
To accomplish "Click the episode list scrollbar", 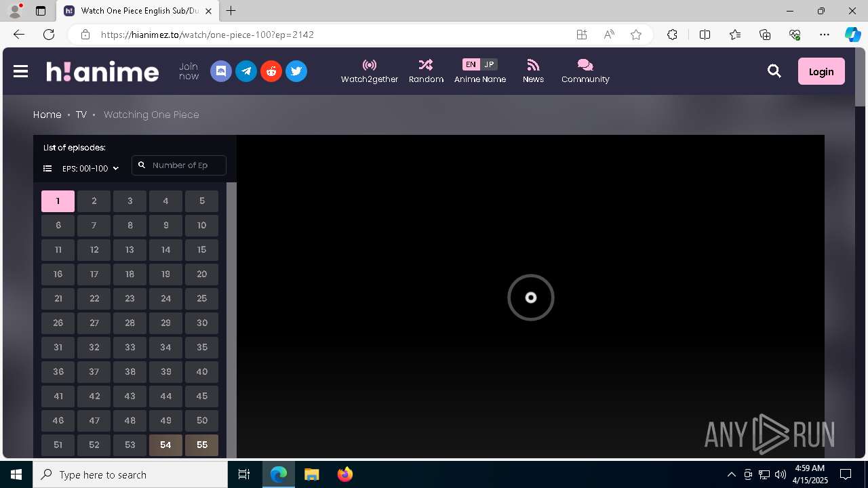I will (x=231, y=320).
